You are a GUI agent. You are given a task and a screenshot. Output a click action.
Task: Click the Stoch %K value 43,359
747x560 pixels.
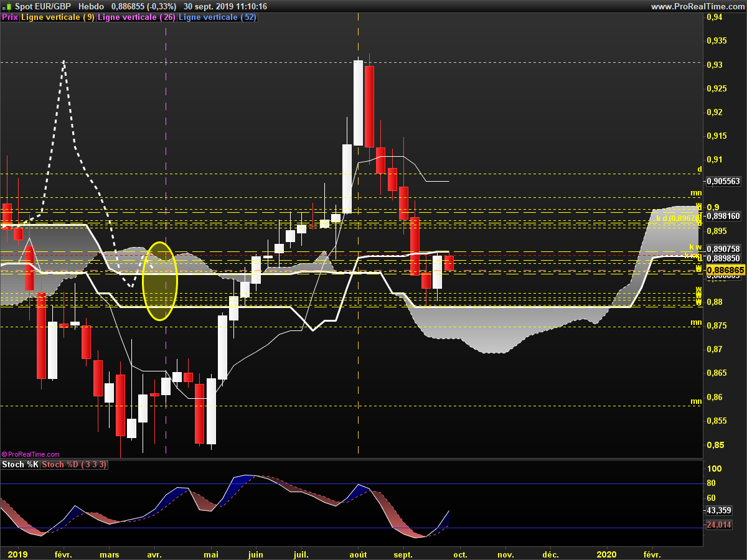pos(719,510)
